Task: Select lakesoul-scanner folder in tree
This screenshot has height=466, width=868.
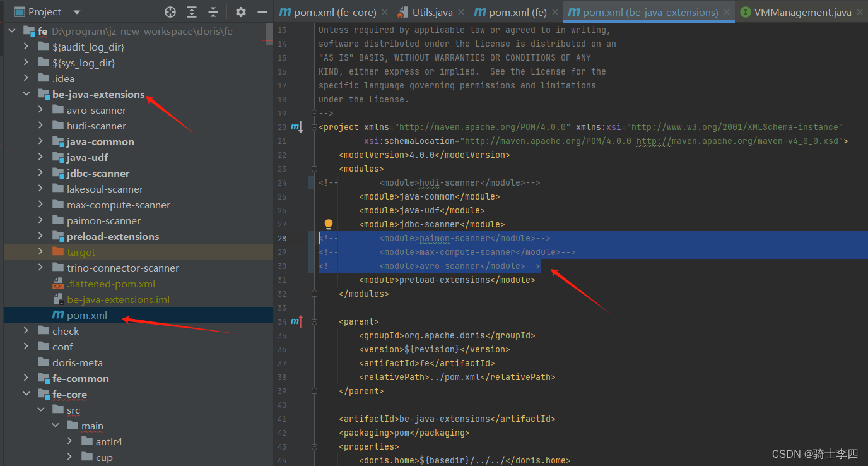Action: 105,189
